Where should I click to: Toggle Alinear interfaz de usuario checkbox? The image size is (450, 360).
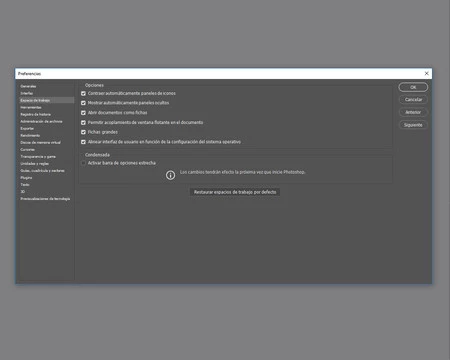83,142
